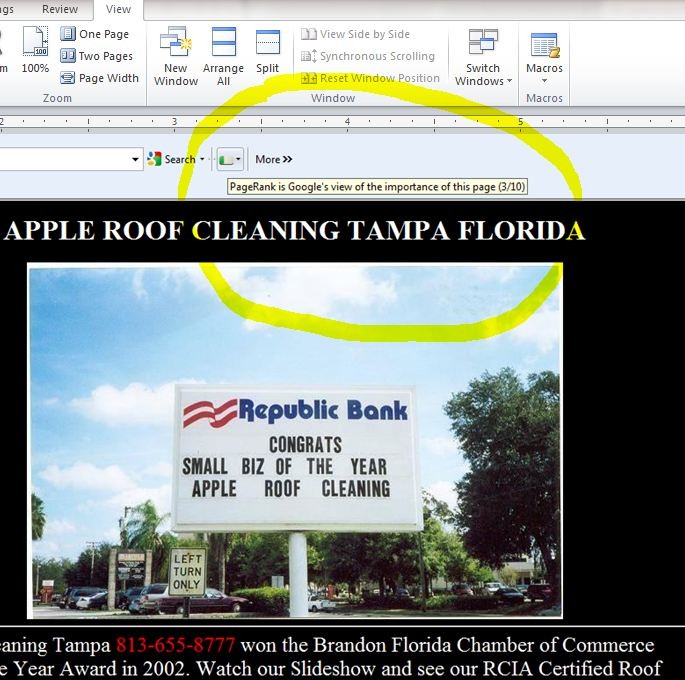Click the horizontal ruler at the 4 mark
Viewport: 685px width, 680px height.
347,122
